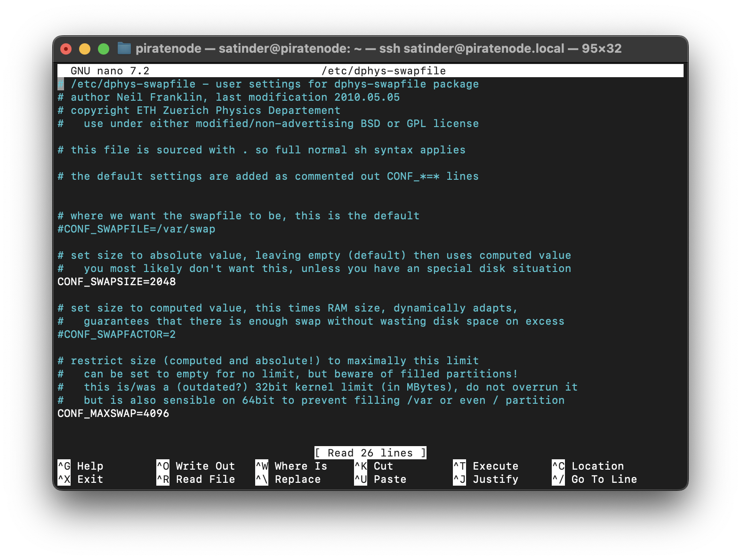Click the #CONF_SWAPFACTOR=2 line
This screenshot has height=560, width=741.
117,334
